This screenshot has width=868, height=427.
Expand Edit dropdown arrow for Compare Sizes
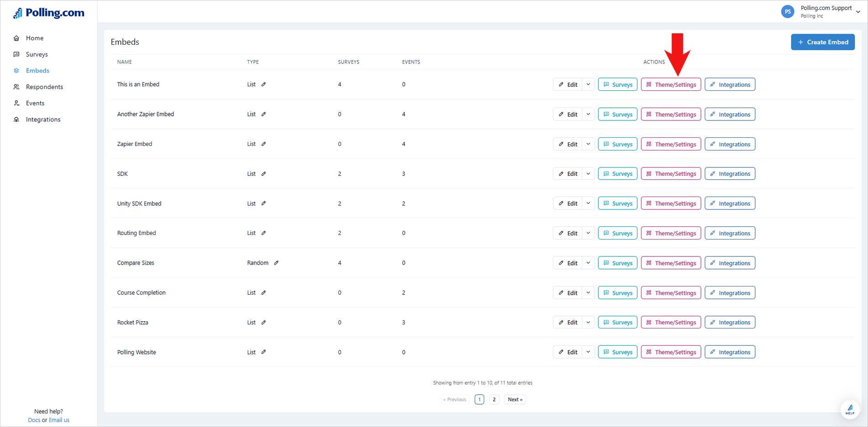[588, 263]
